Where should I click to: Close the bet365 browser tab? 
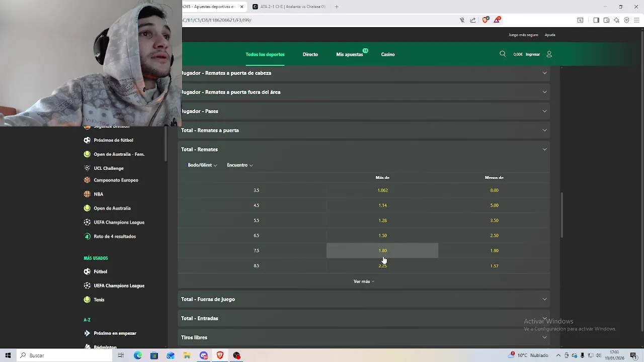pos(242,7)
